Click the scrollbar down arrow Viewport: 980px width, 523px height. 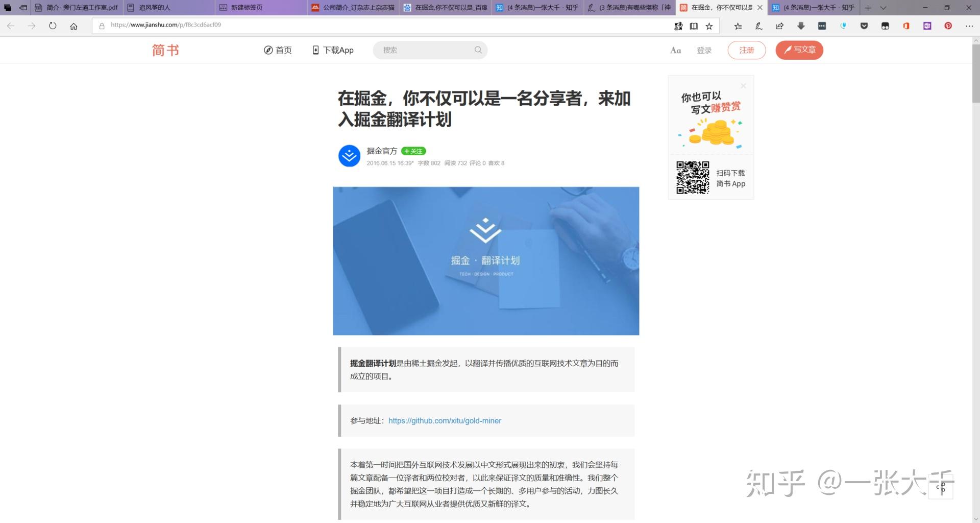(975, 518)
